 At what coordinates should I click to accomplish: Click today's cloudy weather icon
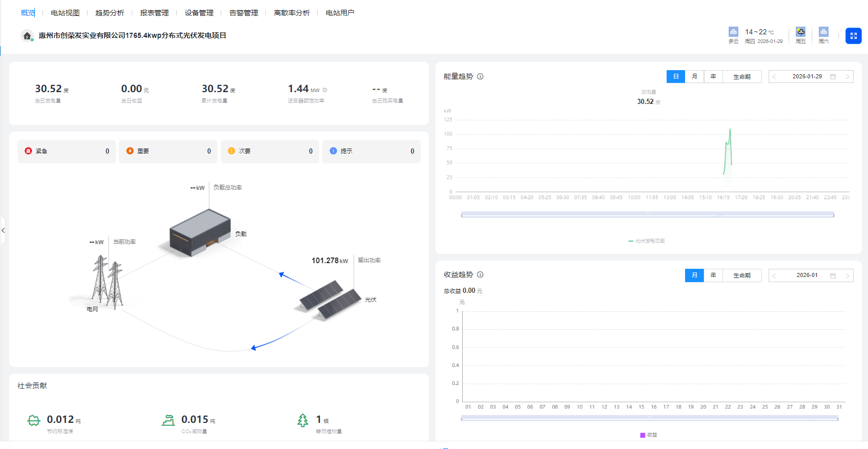733,32
